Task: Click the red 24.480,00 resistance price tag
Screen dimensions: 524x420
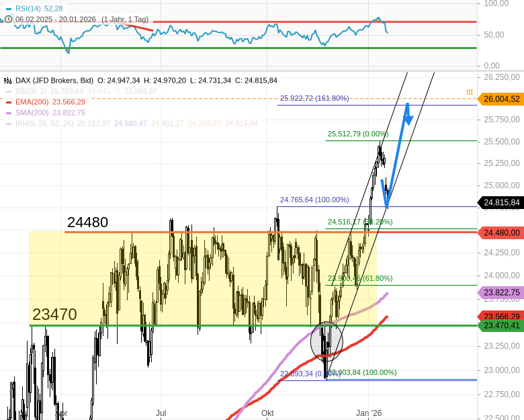Action: (500, 233)
